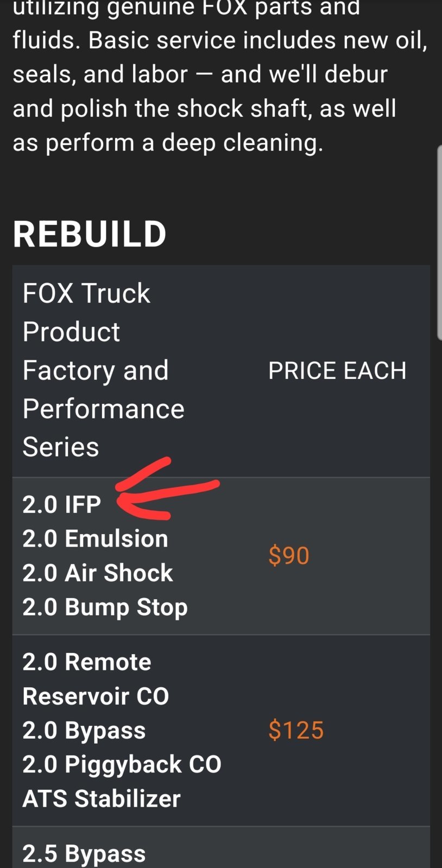Viewport: 442px width, 868px height.
Task: Click the 2.0 Emulsion entry
Action: pyautogui.click(x=96, y=538)
